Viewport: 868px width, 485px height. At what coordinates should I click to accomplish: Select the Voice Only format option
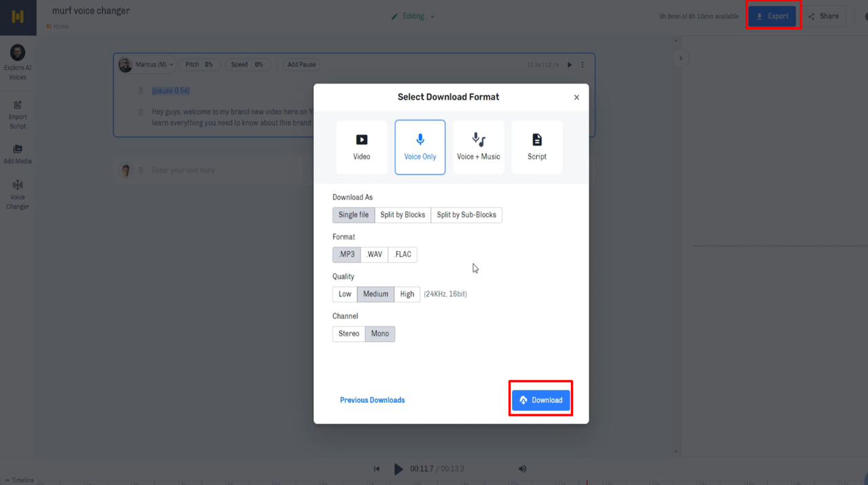coord(420,147)
